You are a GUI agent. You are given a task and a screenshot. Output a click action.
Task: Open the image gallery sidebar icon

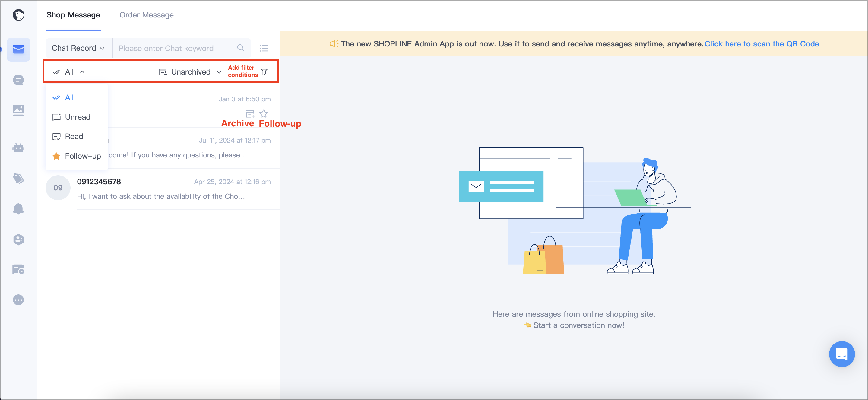click(18, 110)
